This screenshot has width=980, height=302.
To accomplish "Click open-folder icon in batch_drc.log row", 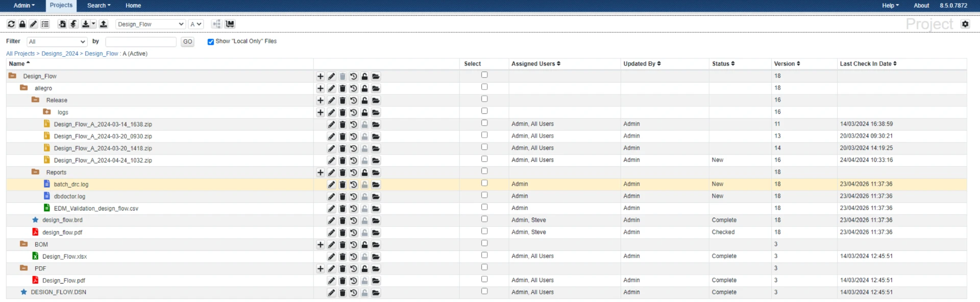I will click(376, 184).
